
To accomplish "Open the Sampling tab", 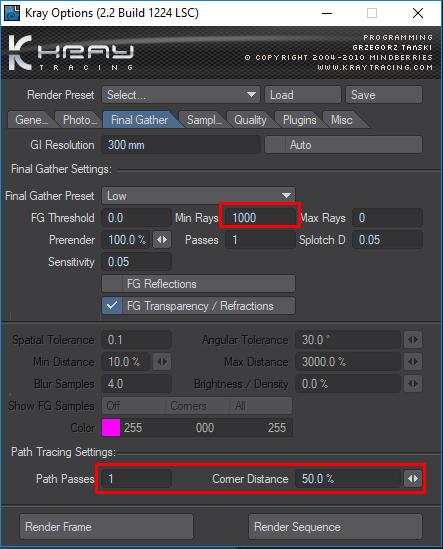I will coord(204,120).
